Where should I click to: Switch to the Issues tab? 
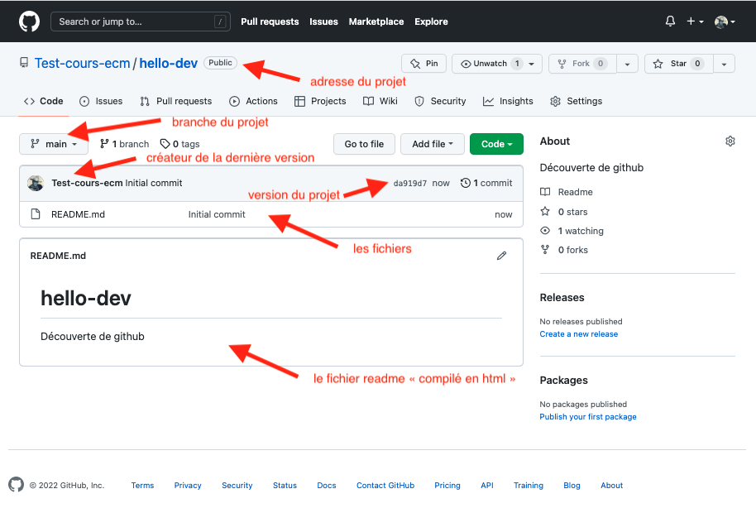tap(101, 101)
